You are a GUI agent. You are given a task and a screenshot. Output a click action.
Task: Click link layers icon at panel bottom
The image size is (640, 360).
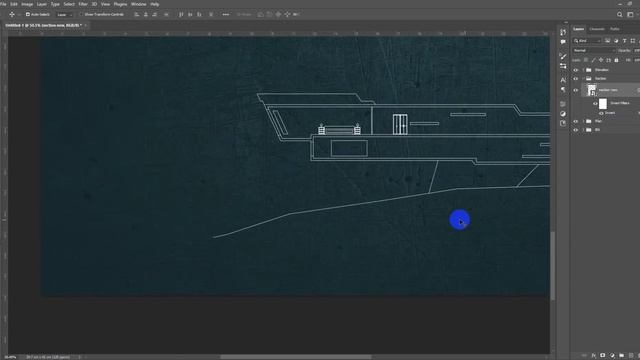click(584, 356)
